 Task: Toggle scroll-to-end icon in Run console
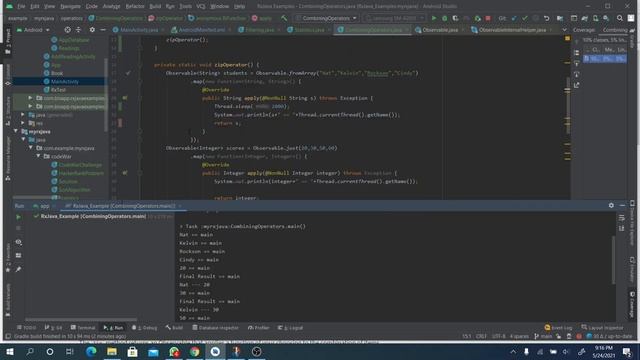(622, 228)
